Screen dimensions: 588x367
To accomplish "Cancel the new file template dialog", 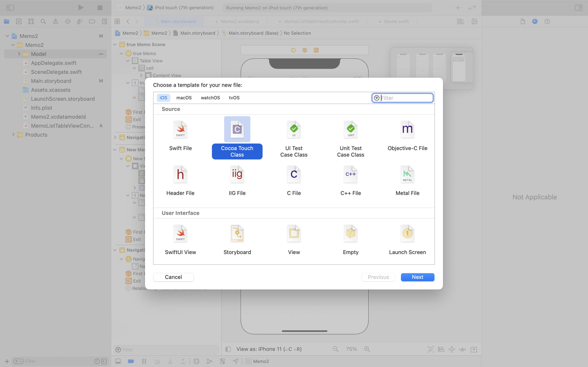I will (x=173, y=277).
